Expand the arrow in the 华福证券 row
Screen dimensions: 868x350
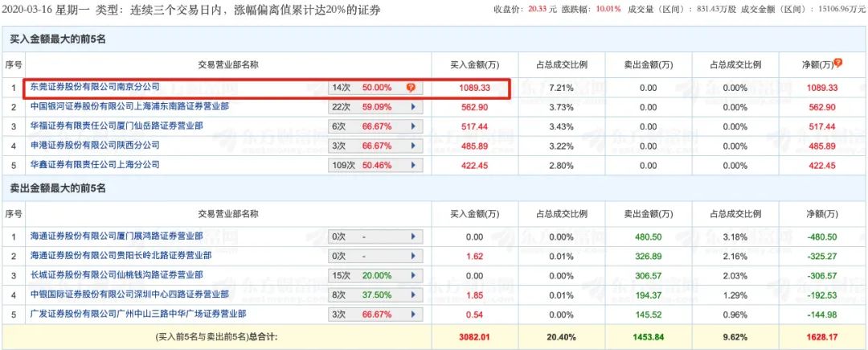[x=414, y=126]
